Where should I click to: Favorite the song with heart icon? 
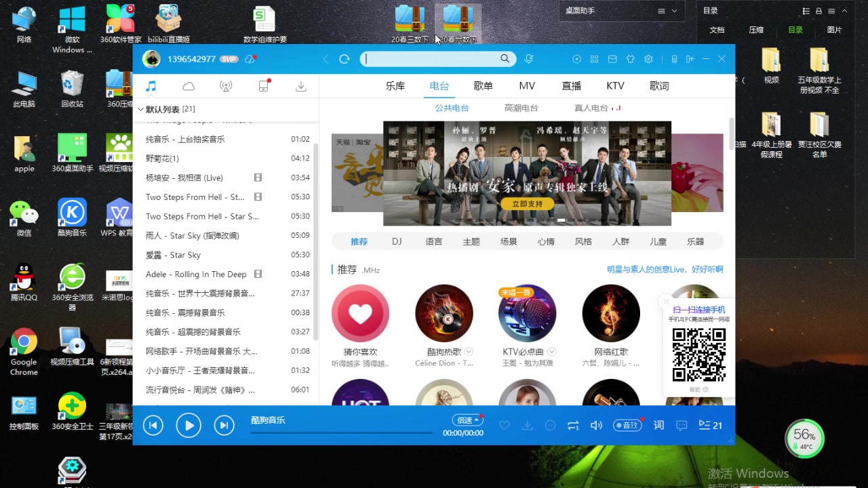click(505, 426)
